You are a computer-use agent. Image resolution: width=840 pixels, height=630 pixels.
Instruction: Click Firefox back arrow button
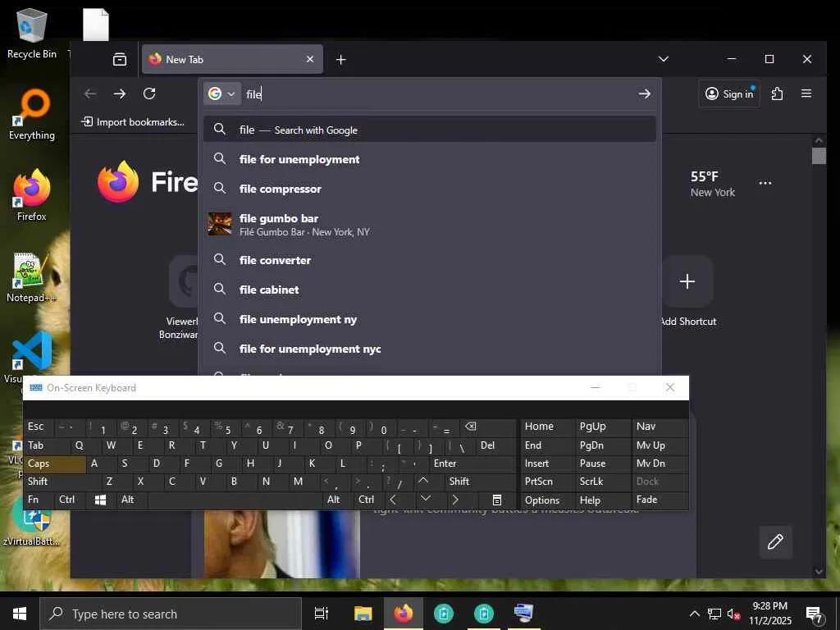tap(90, 94)
